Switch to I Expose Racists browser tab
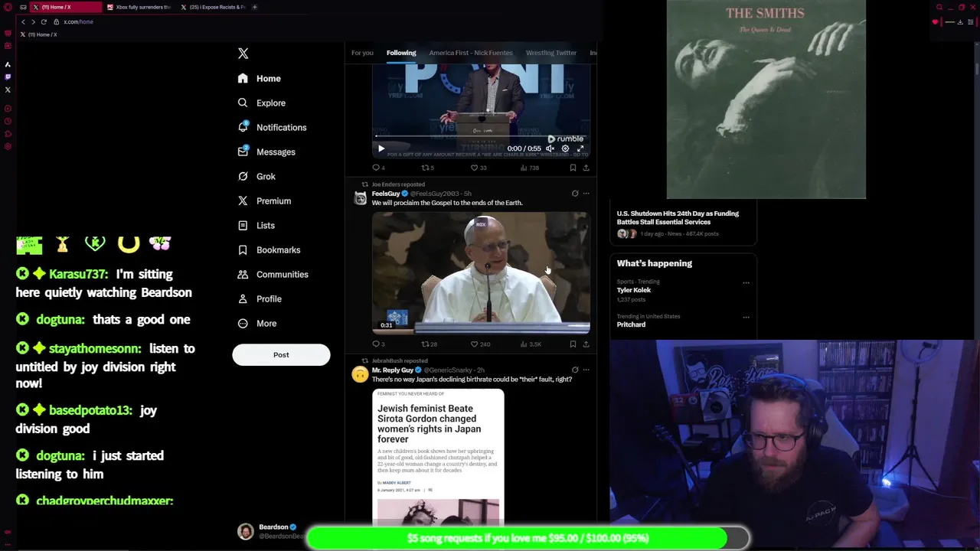 tap(213, 7)
